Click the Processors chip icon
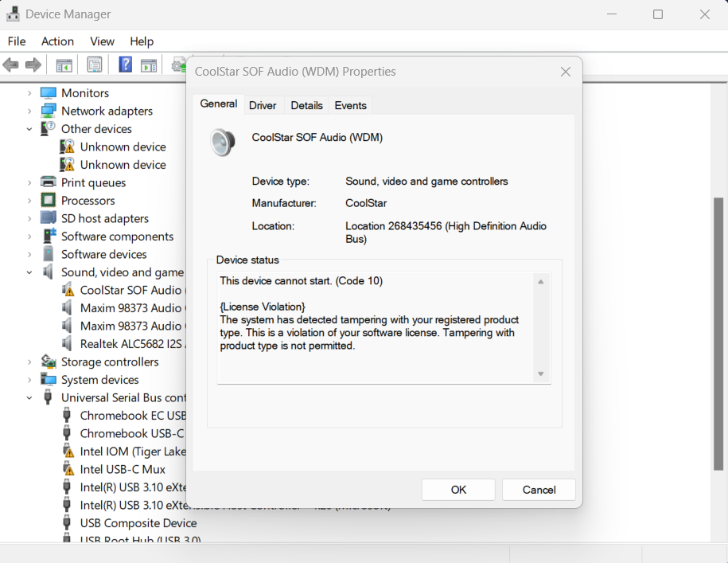The width and height of the screenshot is (728, 563). [x=49, y=200]
